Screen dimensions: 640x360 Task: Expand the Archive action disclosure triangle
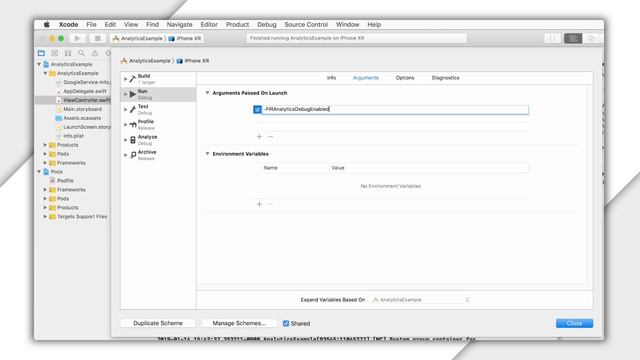(126, 155)
